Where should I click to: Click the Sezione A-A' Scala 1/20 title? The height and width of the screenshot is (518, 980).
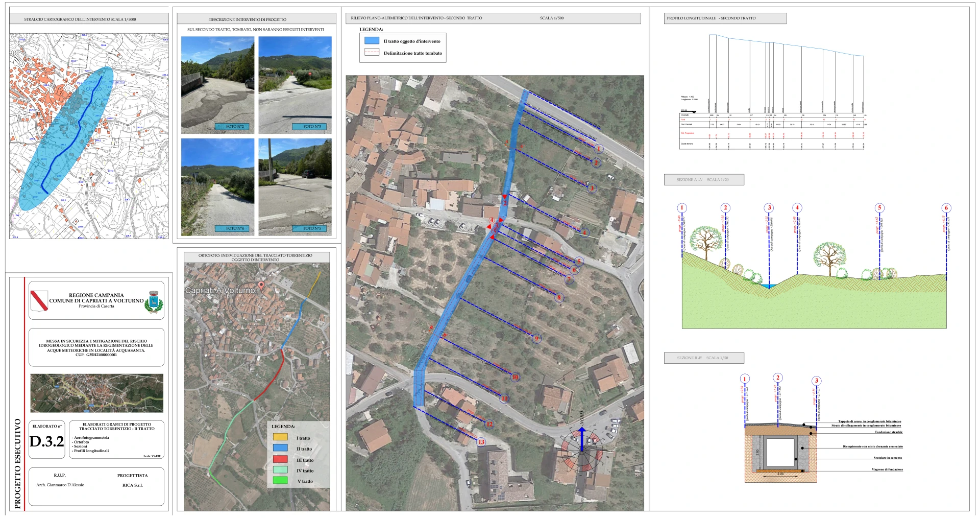click(x=703, y=180)
